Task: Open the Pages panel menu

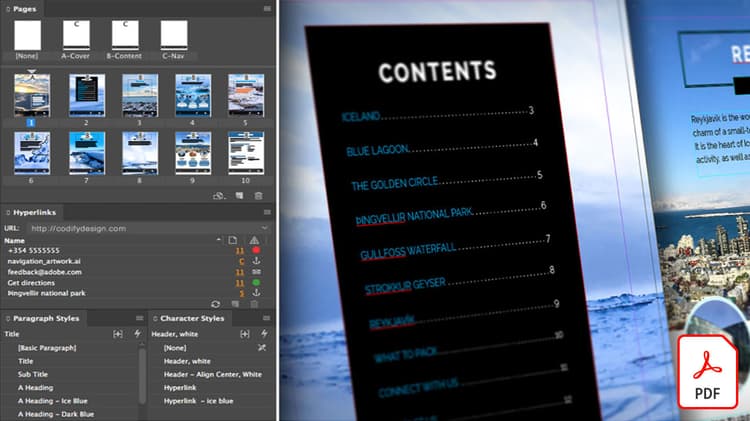Action: pyautogui.click(x=267, y=9)
